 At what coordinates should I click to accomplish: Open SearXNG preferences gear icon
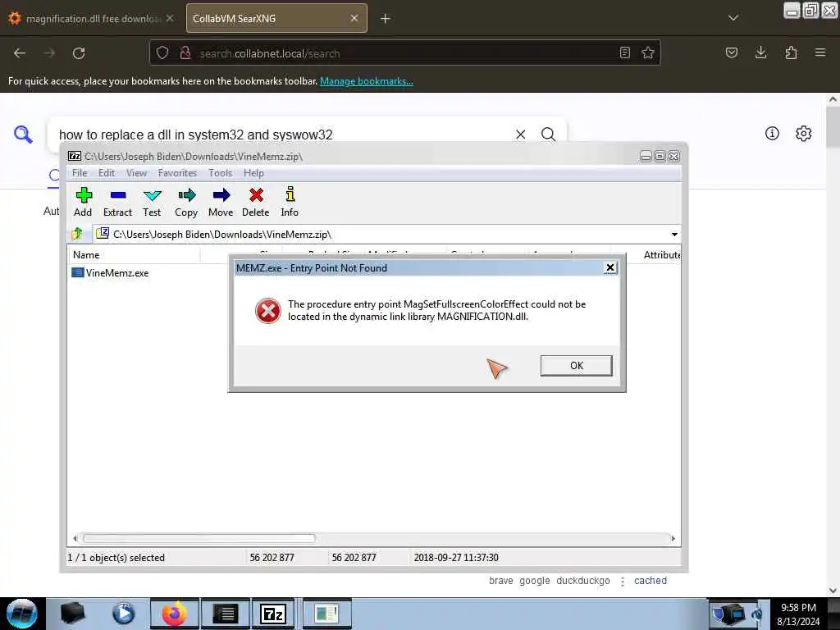[804, 134]
